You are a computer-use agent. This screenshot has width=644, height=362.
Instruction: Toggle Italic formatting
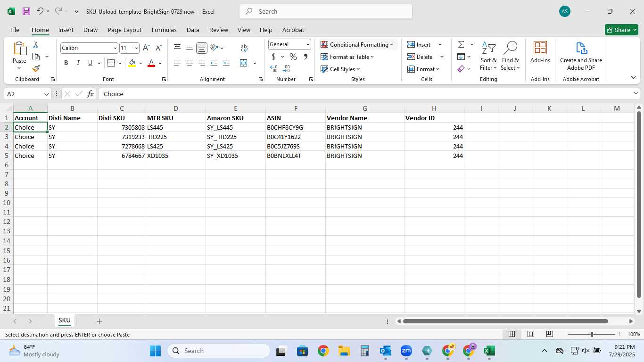pos(78,63)
